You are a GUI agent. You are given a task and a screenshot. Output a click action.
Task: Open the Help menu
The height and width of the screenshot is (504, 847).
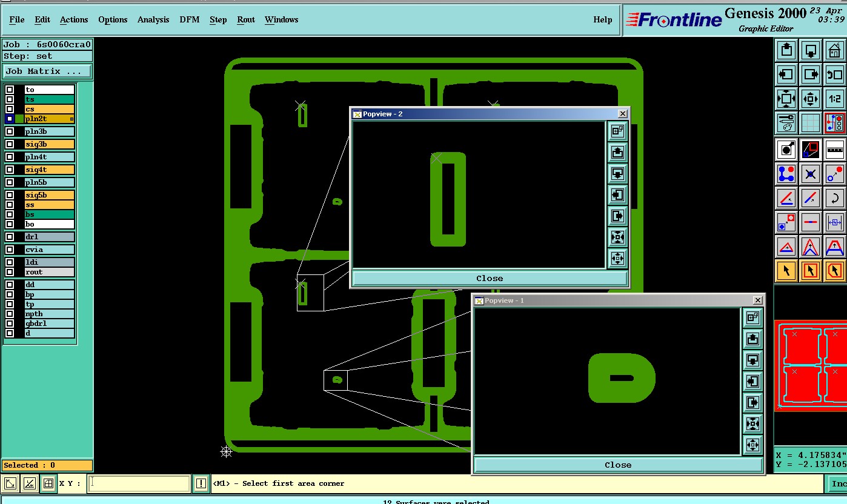tap(602, 19)
